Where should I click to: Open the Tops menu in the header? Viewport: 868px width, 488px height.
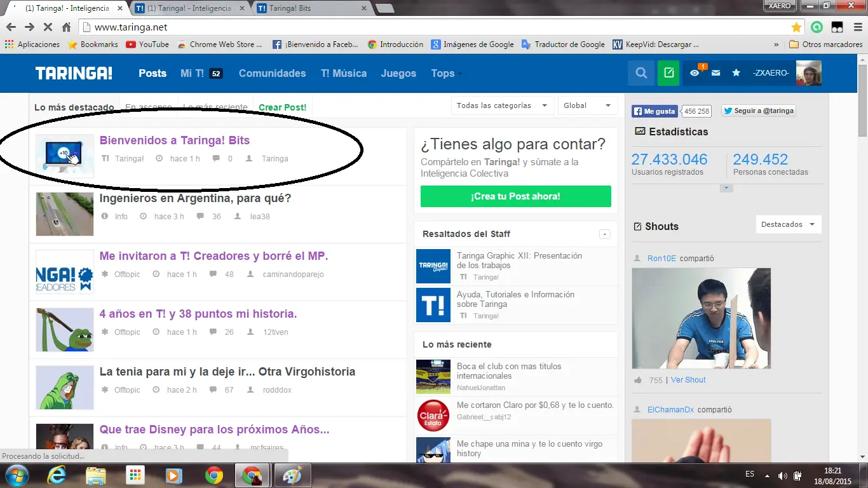[443, 73]
